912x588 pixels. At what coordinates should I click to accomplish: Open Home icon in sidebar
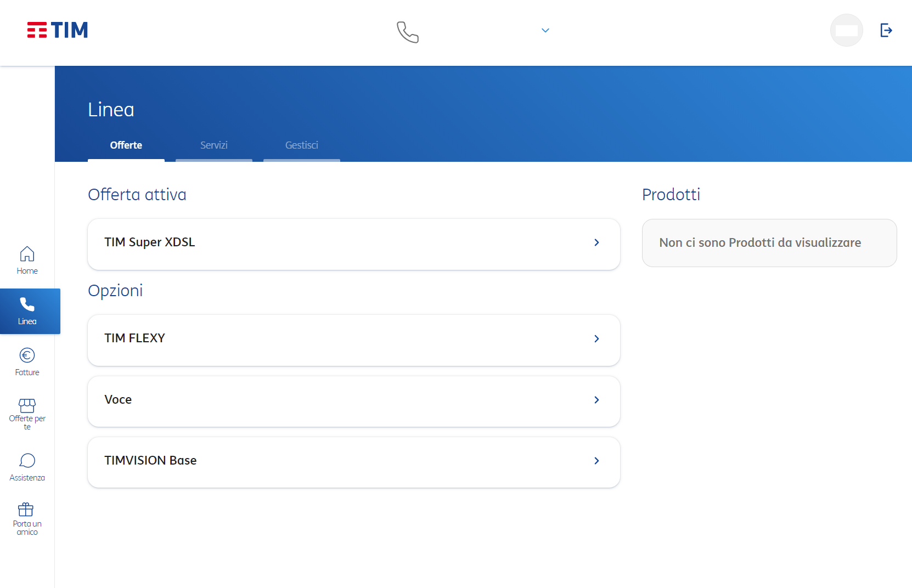27,254
